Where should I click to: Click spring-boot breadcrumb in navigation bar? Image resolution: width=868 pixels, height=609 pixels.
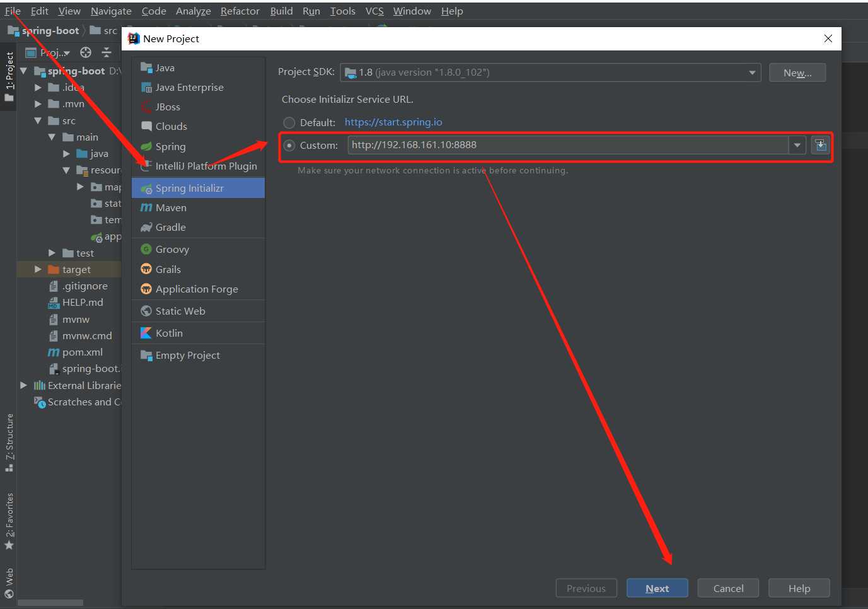44,30
